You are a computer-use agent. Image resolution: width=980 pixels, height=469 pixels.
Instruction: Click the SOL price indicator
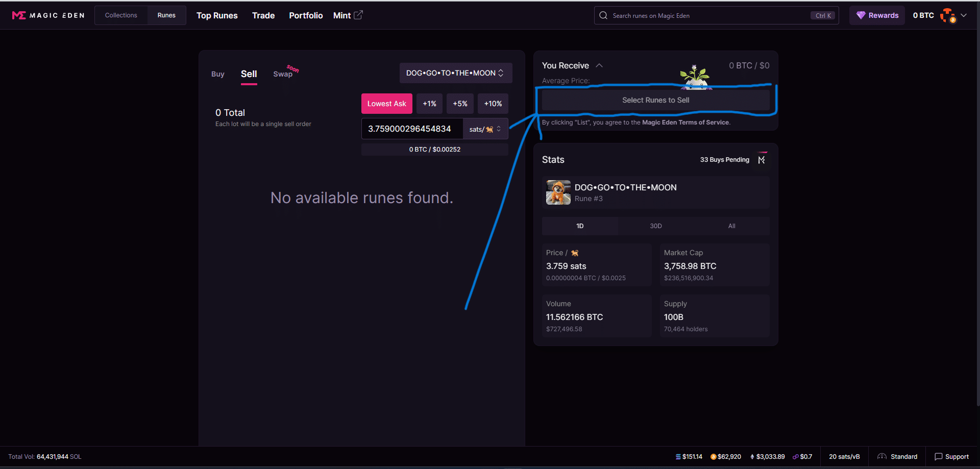tap(689, 457)
